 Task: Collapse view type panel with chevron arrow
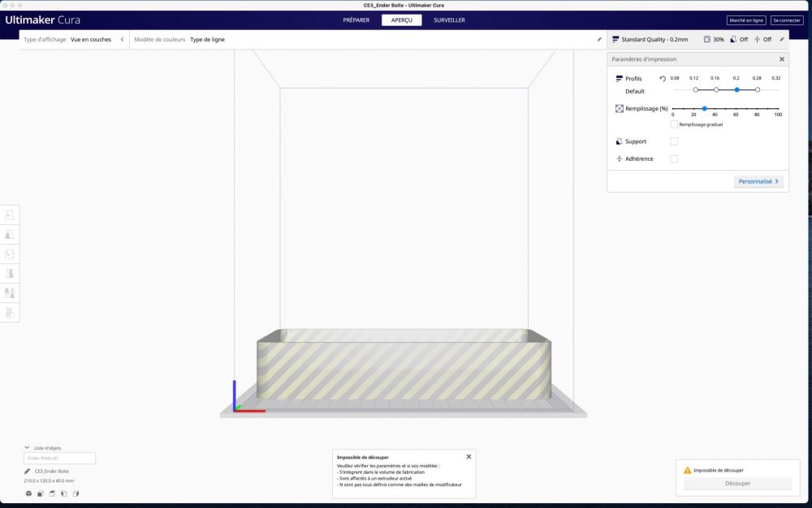[123, 39]
